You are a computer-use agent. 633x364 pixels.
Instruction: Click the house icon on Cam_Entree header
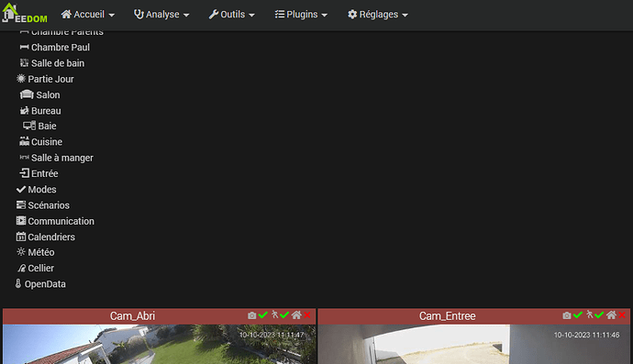coord(611,315)
